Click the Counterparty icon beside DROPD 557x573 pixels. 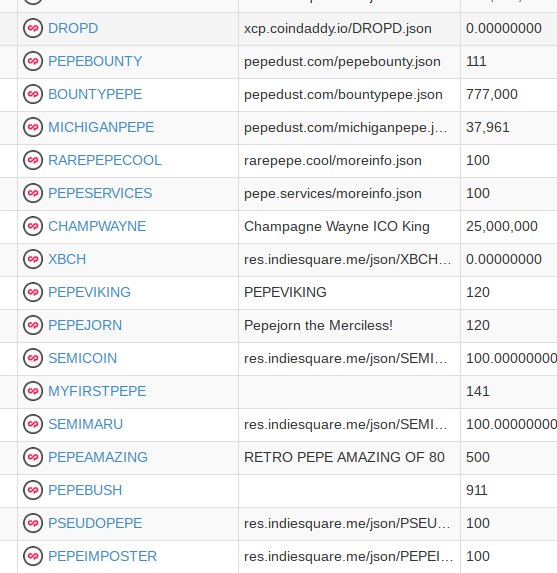click(33, 28)
